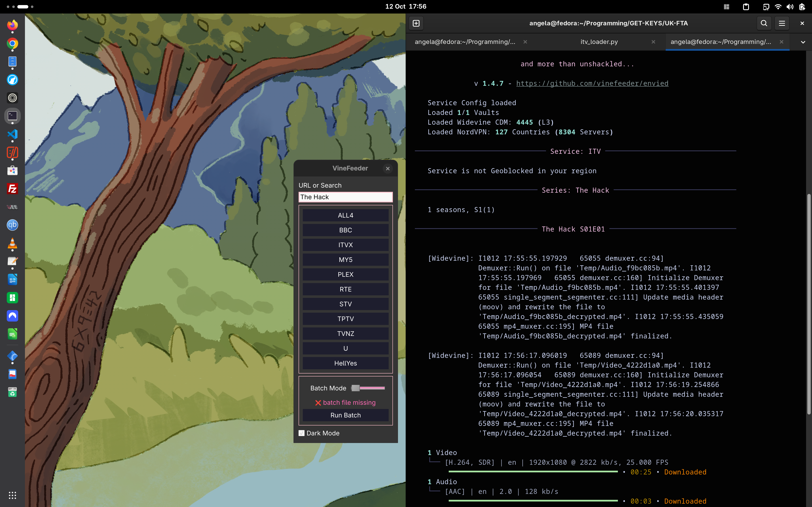Click the URL or Search field
The image size is (812, 507).
tap(345, 197)
